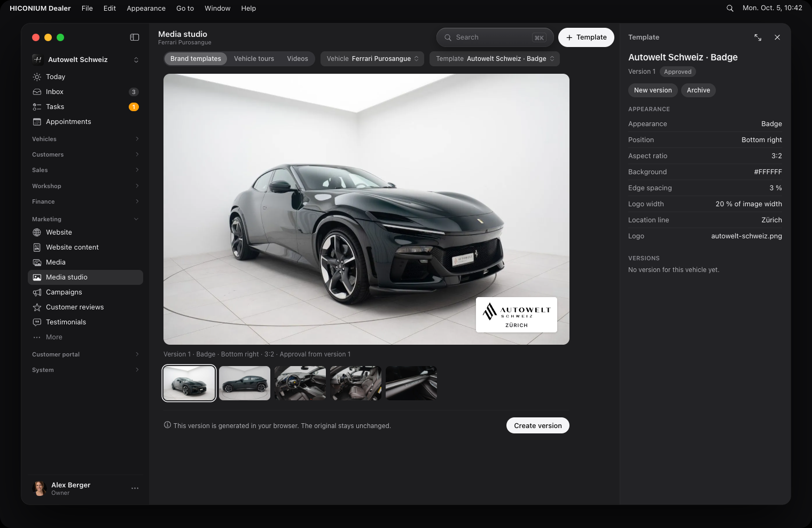
Task: Select the seats interior thumbnail
Action: point(356,383)
